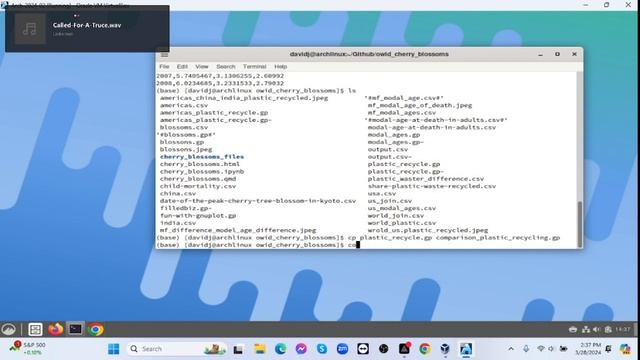This screenshot has height=360, width=640.
Task: Click comparison_plastic_recycling.gp in the cp command
Action: (x=498, y=238)
